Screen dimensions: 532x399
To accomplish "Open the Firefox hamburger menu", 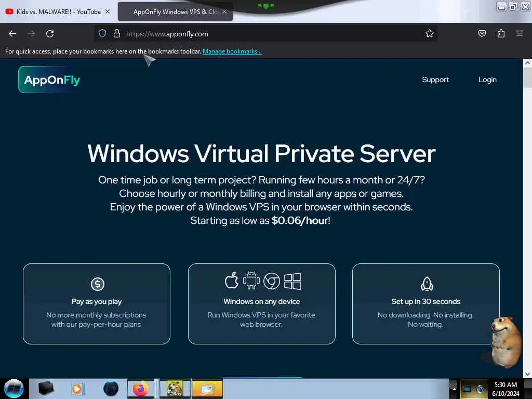I will point(520,33).
